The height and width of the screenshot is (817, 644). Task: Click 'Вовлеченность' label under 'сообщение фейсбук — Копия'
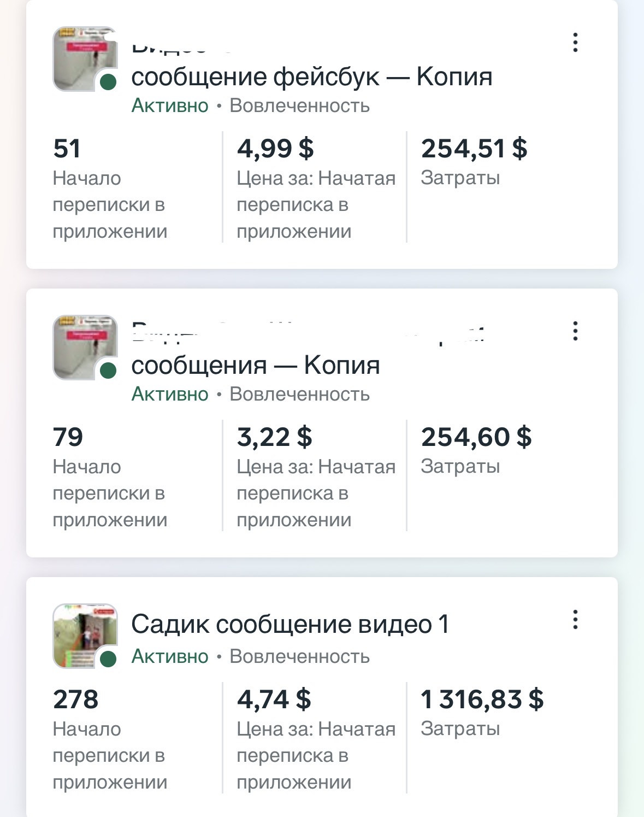(299, 105)
